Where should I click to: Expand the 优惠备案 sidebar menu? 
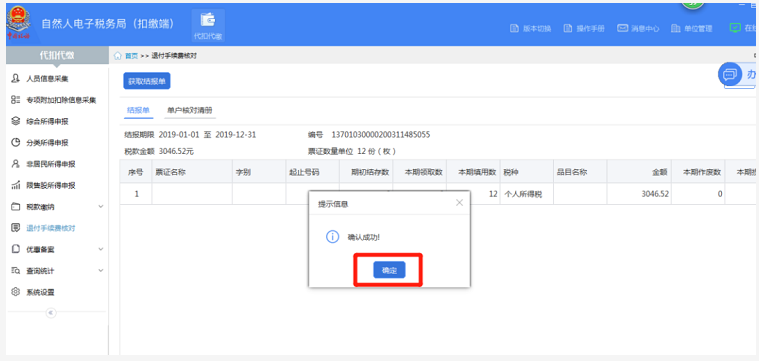[x=57, y=249]
